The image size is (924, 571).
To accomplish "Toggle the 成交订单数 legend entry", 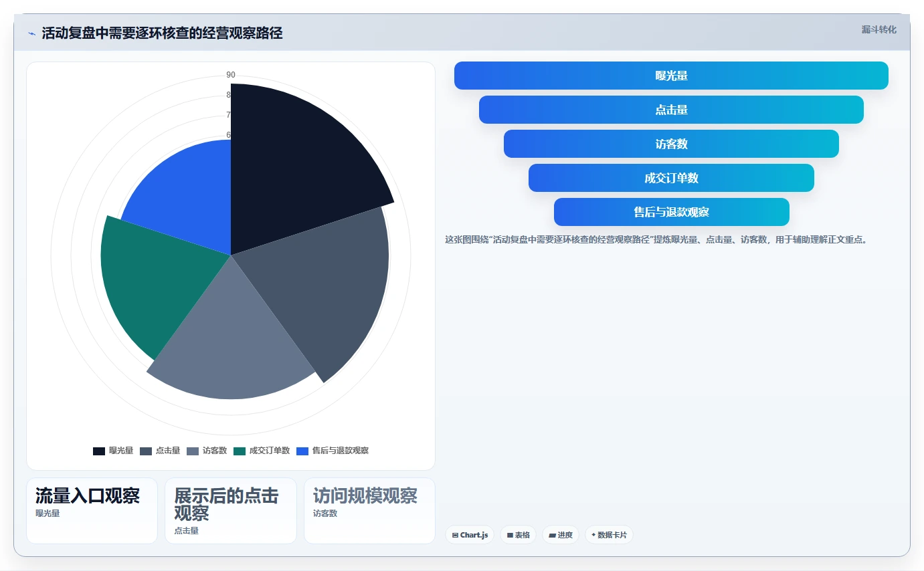I will (x=262, y=451).
